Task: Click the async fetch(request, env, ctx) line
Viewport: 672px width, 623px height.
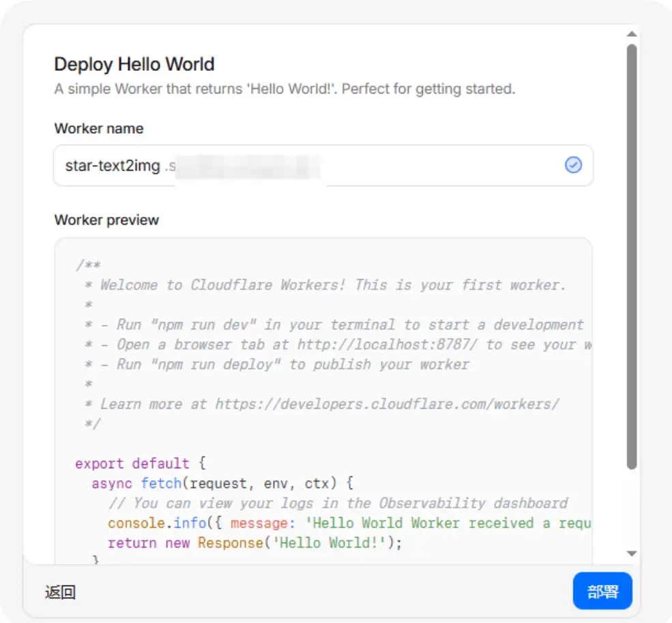Action: tap(222, 483)
